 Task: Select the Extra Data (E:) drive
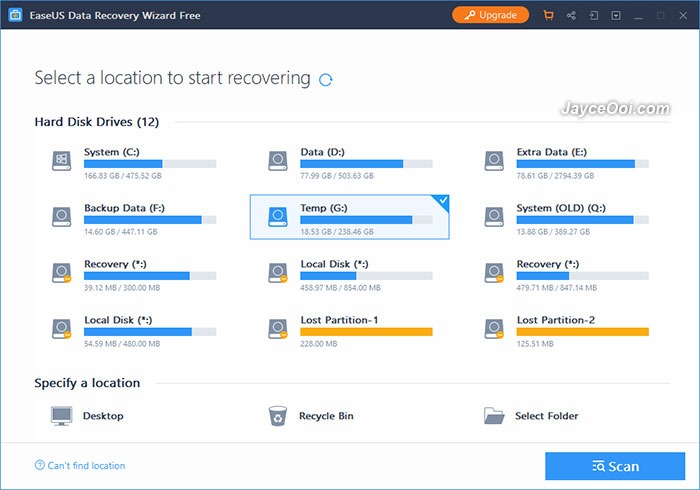click(567, 162)
